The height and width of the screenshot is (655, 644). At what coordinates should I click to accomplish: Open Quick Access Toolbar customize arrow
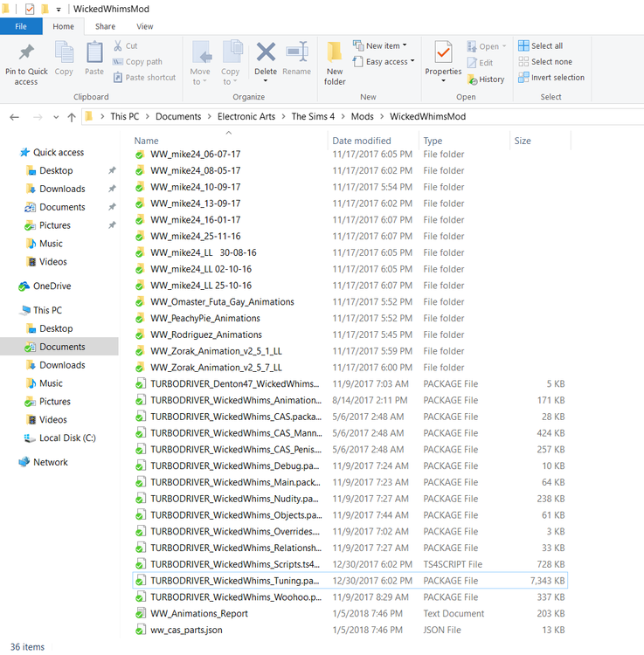pos(59,10)
